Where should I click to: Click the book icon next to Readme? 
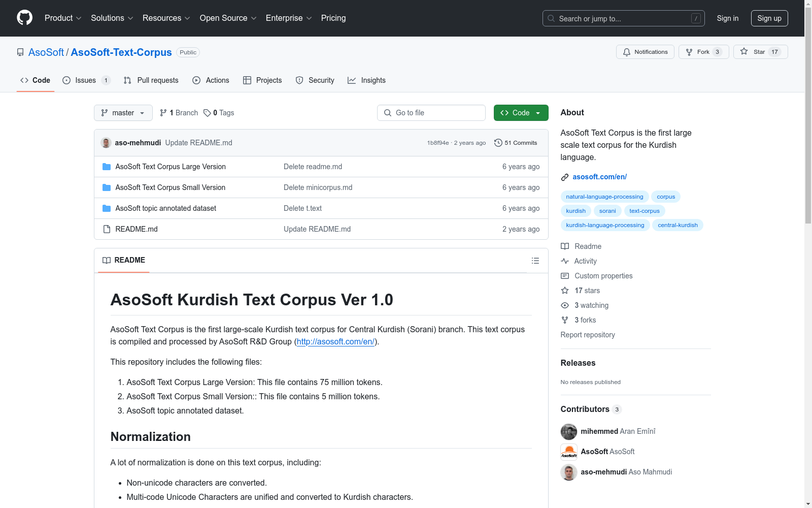(565, 246)
